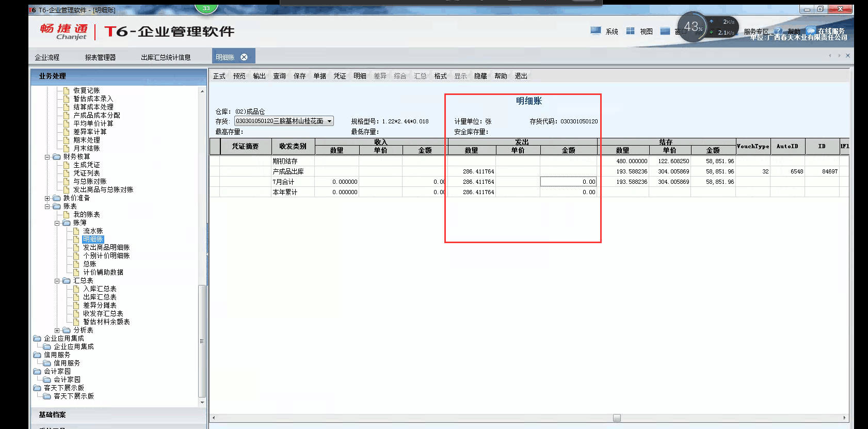Collapse the 财务核算 tree node
868x429 pixels.
click(x=47, y=156)
